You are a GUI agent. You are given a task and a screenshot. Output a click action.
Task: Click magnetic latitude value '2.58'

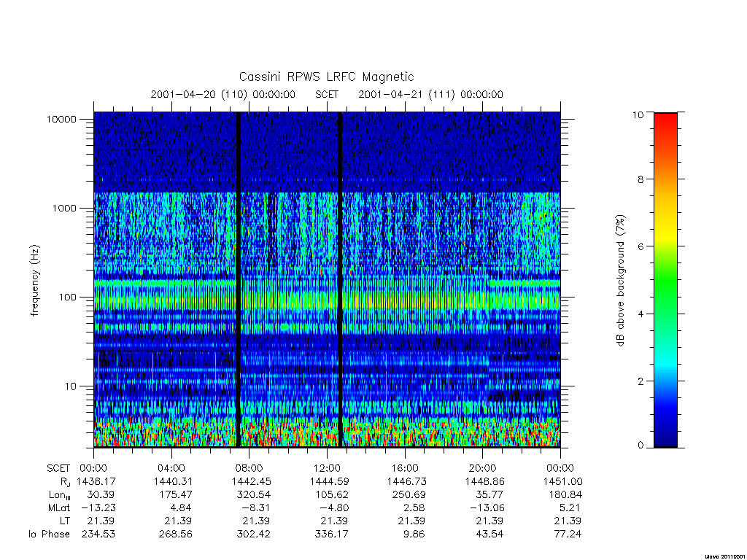pyautogui.click(x=415, y=507)
